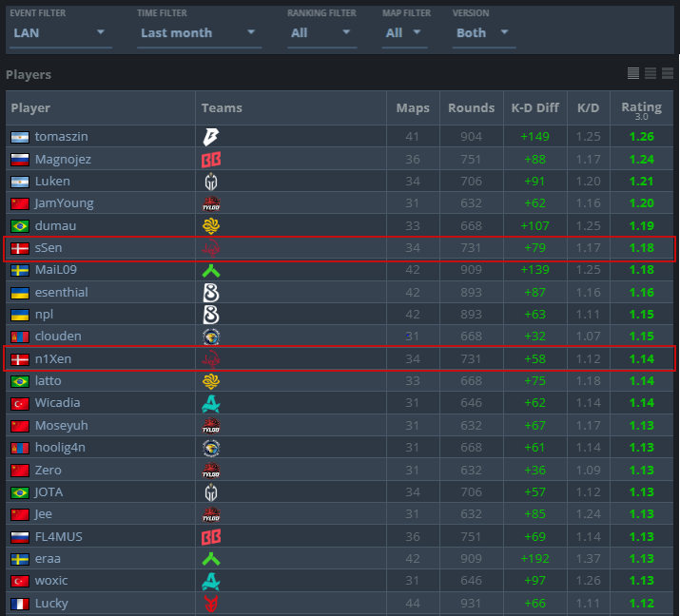This screenshot has height=616, width=680.
Task: Open Jee's TYLOO team logo
Action: 211,514
